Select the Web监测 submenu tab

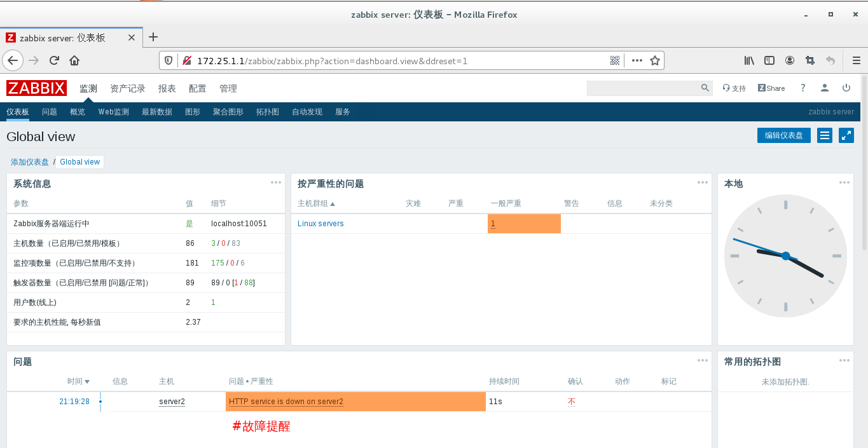click(113, 112)
